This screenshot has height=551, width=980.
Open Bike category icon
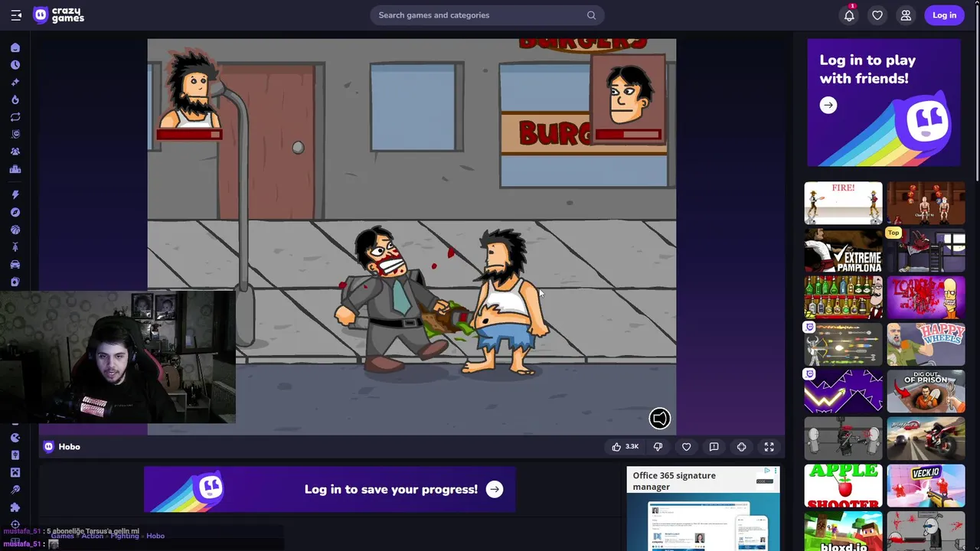pos(15,247)
